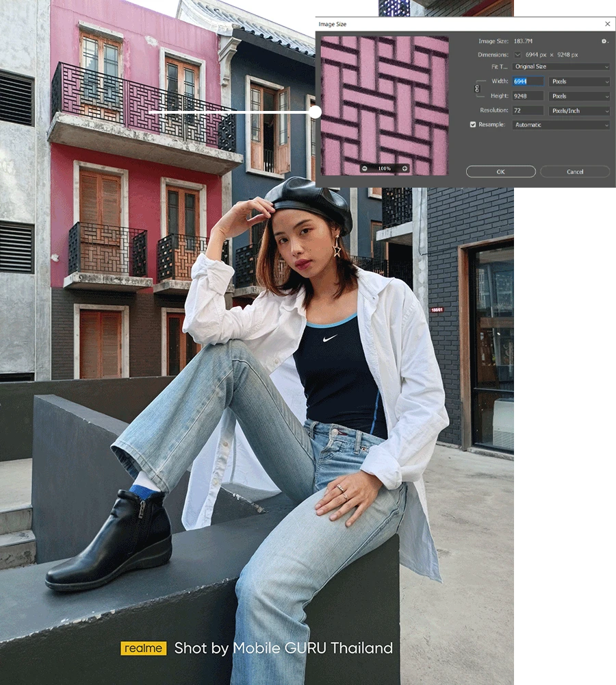Viewport: 616px width, 685px height.
Task: Open the Width units Pixels dropdown
Action: [x=579, y=82]
